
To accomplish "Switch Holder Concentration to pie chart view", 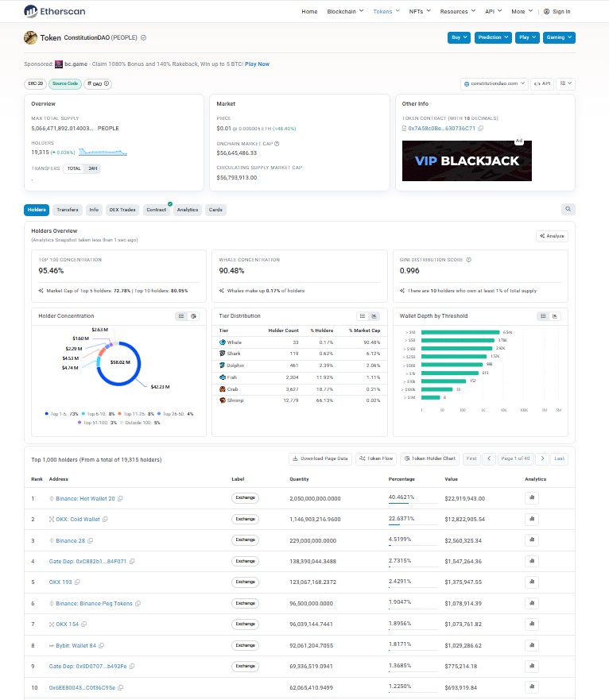I will click(193, 316).
